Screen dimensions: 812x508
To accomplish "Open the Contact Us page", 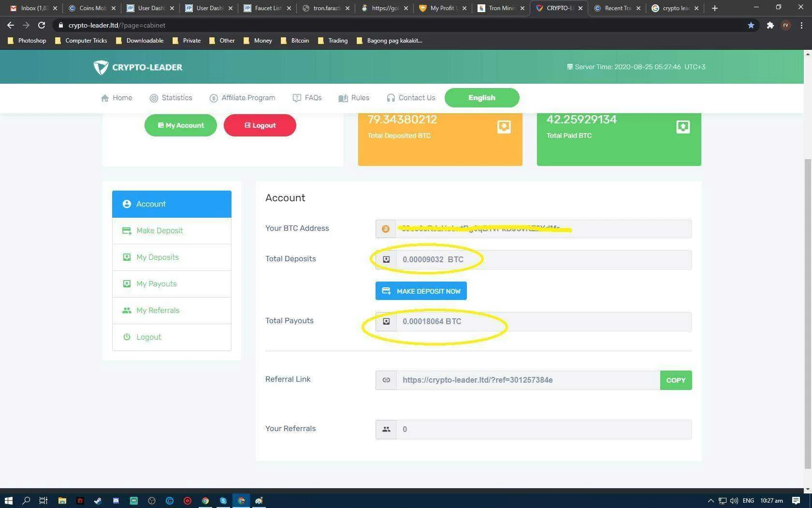I will 411,98.
